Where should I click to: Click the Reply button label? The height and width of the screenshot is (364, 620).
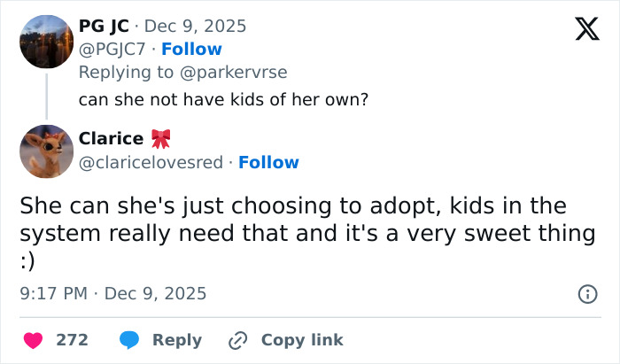tap(177, 340)
